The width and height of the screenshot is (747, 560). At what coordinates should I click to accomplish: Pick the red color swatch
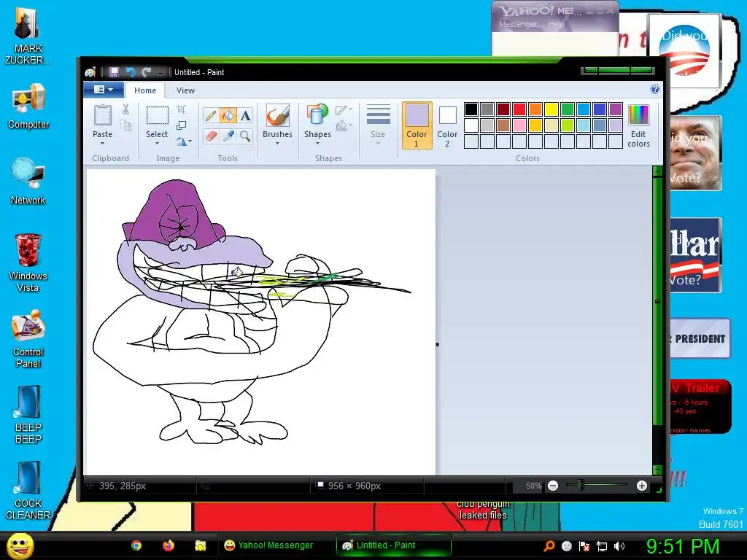519,109
